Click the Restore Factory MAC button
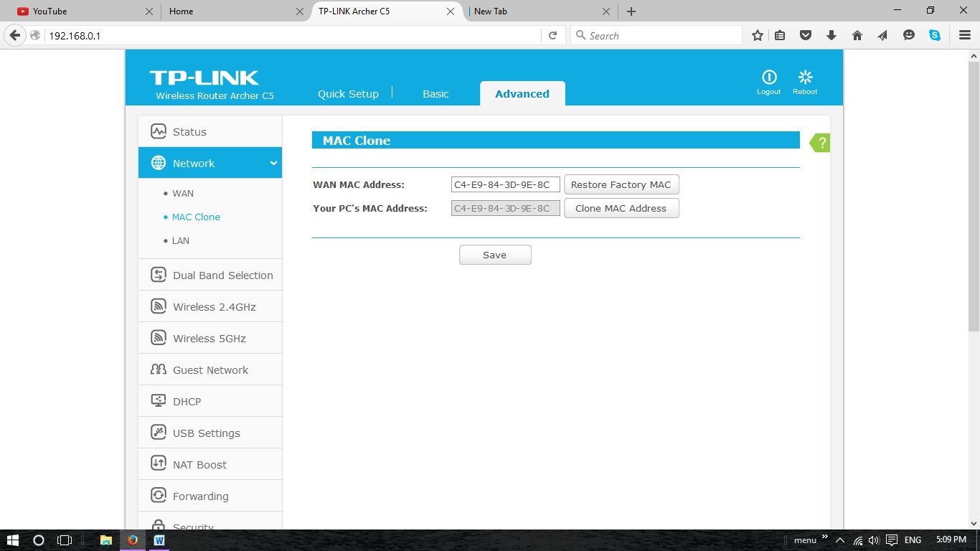Image resolution: width=980 pixels, height=551 pixels. (621, 184)
